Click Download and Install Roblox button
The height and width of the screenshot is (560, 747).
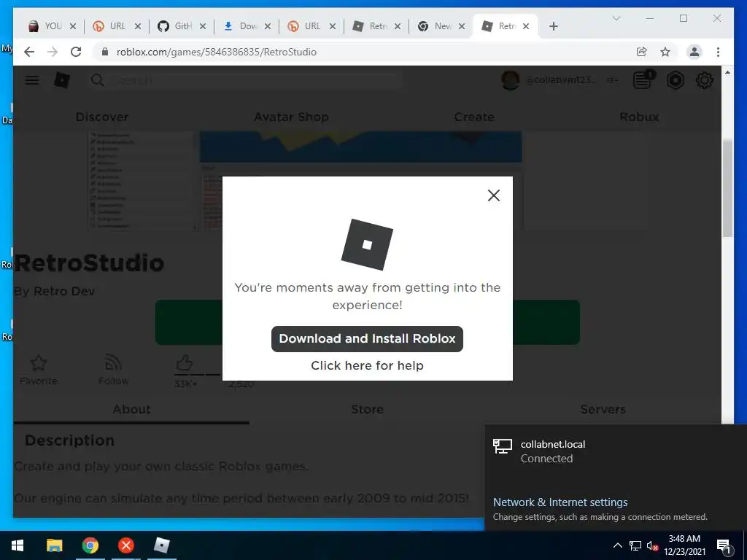click(367, 338)
